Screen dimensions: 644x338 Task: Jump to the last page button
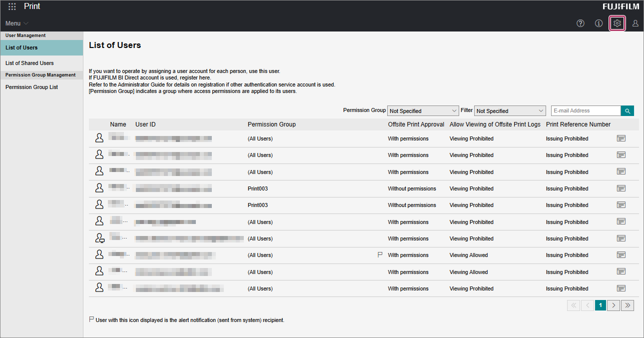(628, 305)
